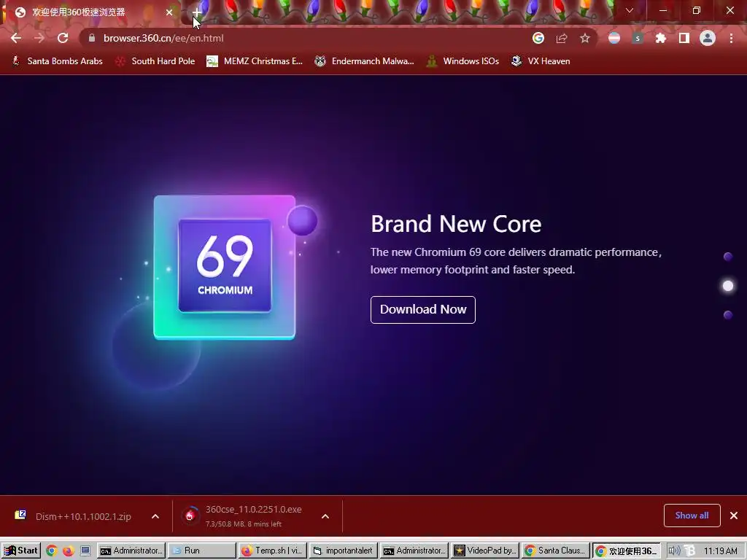Select the middle active page indicator dot
The image size is (747, 560).
click(728, 286)
